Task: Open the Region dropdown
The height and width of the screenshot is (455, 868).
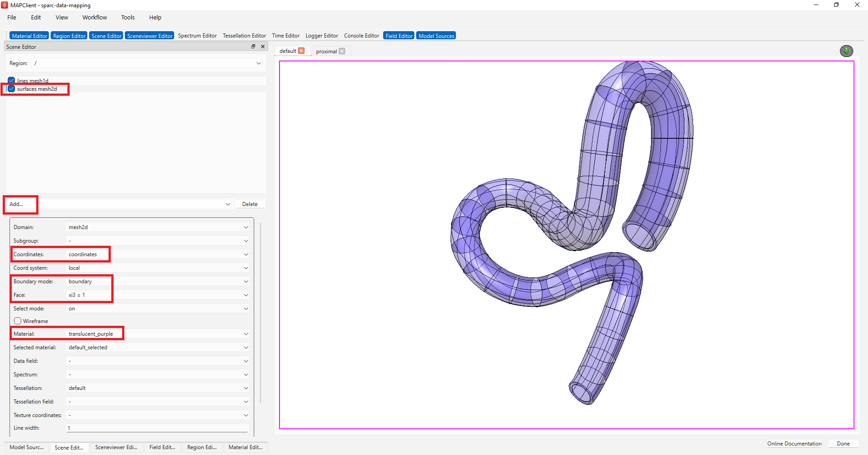Action: (x=147, y=63)
